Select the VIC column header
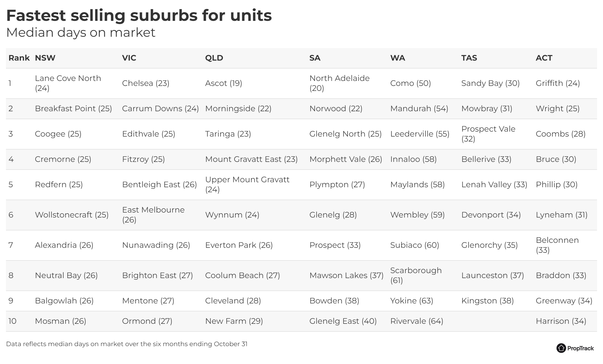The width and height of the screenshot is (603, 364). click(129, 58)
